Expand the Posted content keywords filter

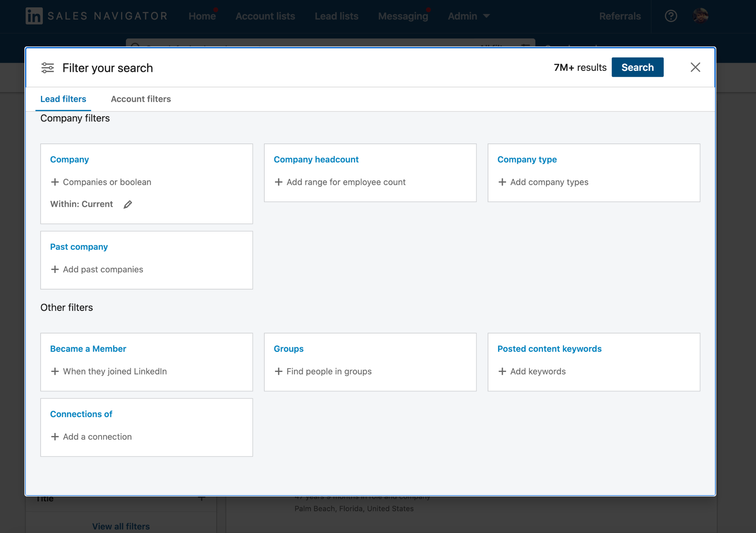[550, 349]
